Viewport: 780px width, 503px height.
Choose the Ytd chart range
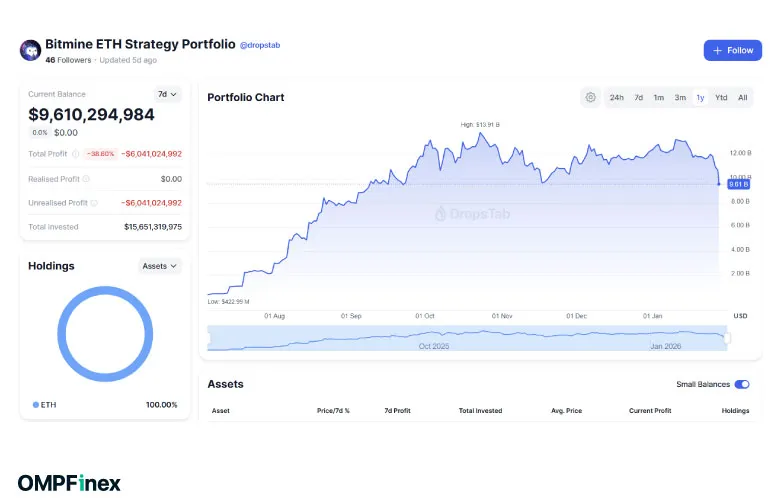coord(721,97)
